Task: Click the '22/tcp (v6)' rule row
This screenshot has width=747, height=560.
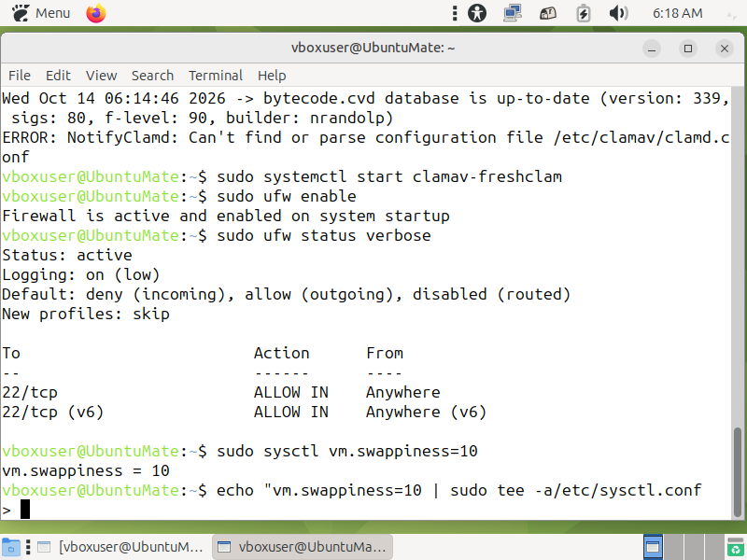Action: (244, 412)
